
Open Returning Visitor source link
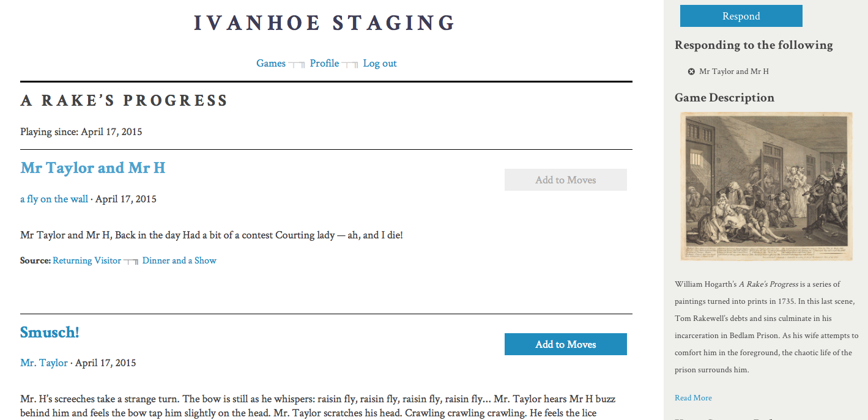(x=87, y=260)
